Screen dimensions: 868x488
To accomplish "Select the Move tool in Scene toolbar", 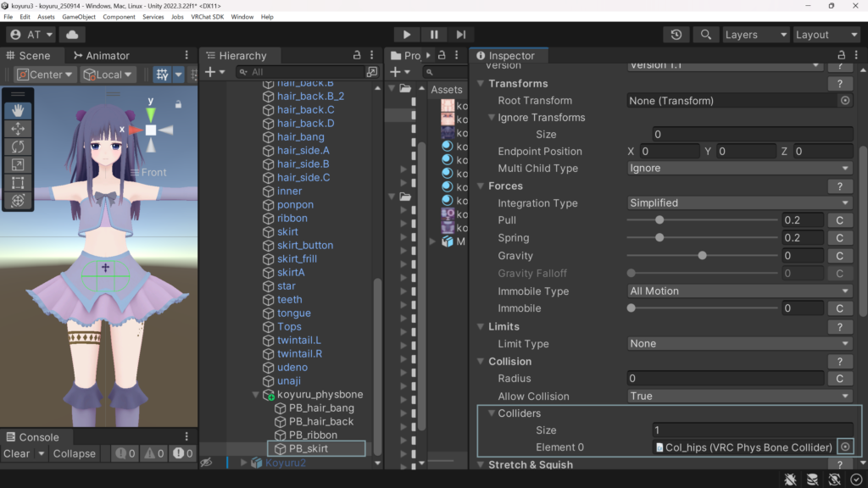I will pos(18,129).
